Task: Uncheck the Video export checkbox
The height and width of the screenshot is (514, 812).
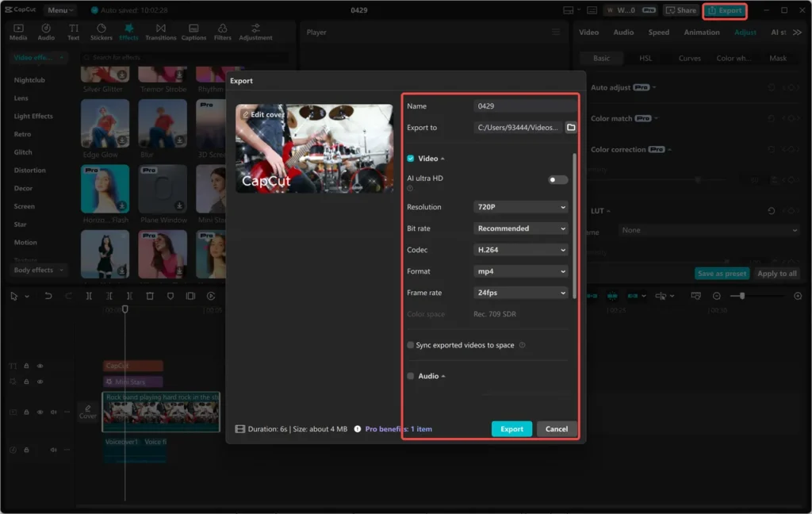Action: coord(411,159)
